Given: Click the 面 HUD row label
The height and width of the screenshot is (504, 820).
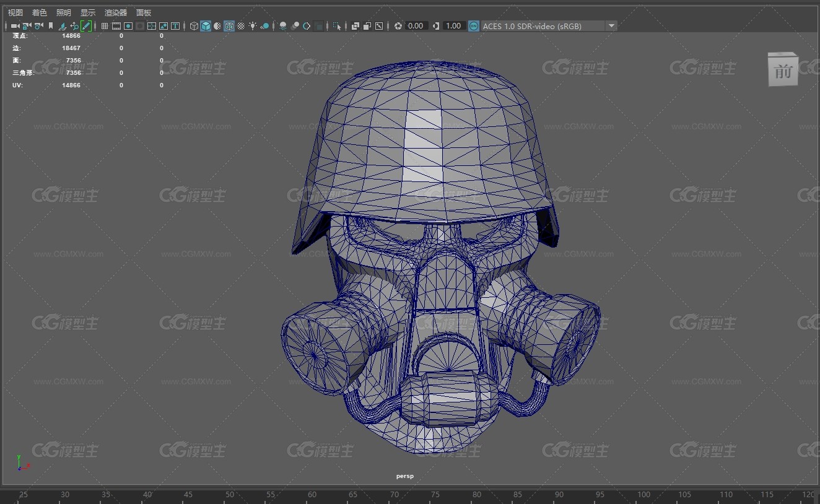Looking at the screenshot, I should [16, 60].
